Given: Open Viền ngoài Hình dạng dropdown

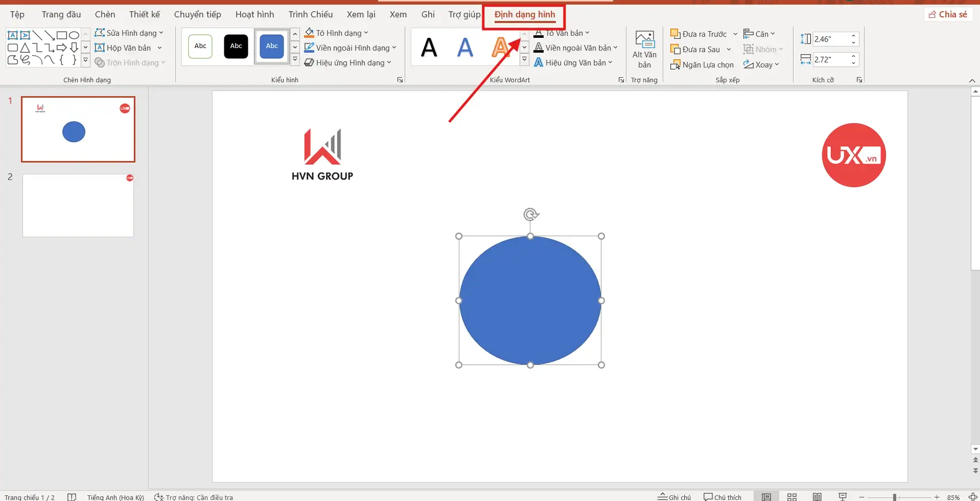Looking at the screenshot, I should point(394,48).
